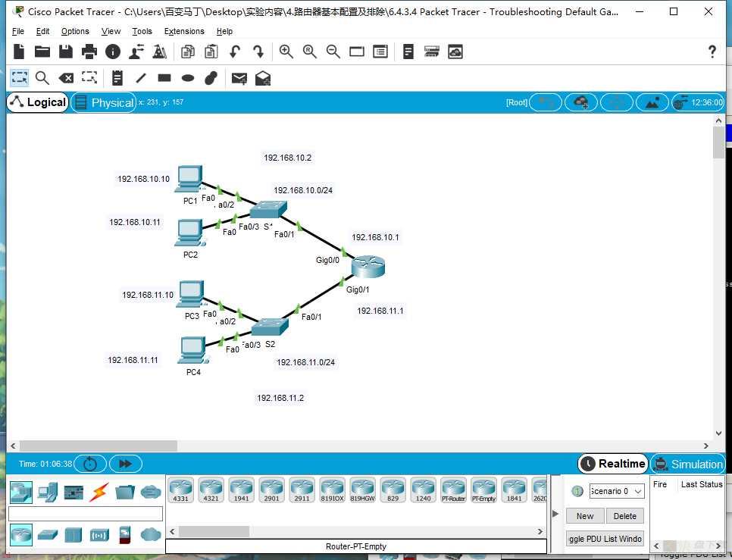Open Network Information icon
The width and height of the screenshot is (732, 560).
point(112,52)
